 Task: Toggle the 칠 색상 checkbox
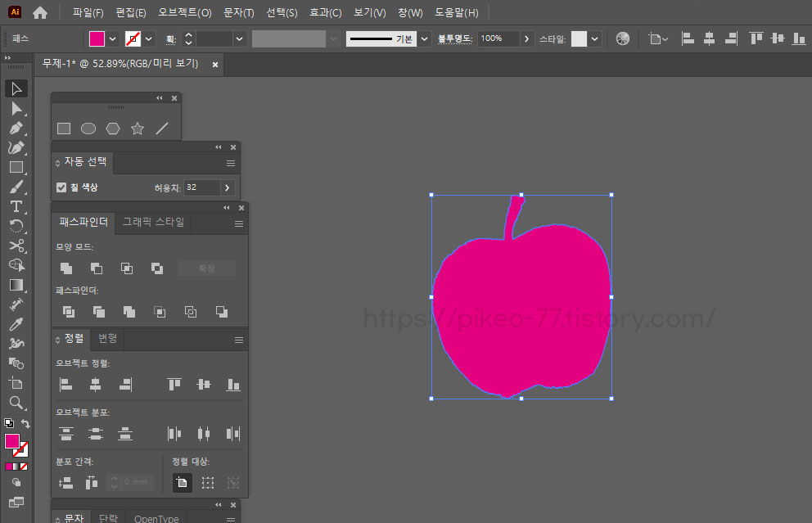[x=61, y=187]
